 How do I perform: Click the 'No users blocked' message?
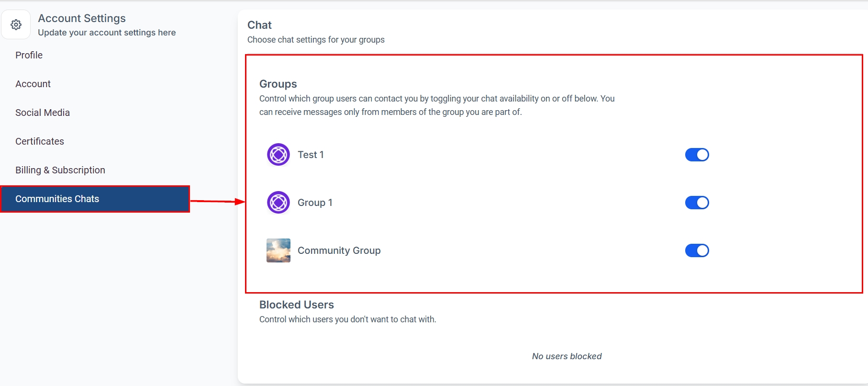click(567, 356)
